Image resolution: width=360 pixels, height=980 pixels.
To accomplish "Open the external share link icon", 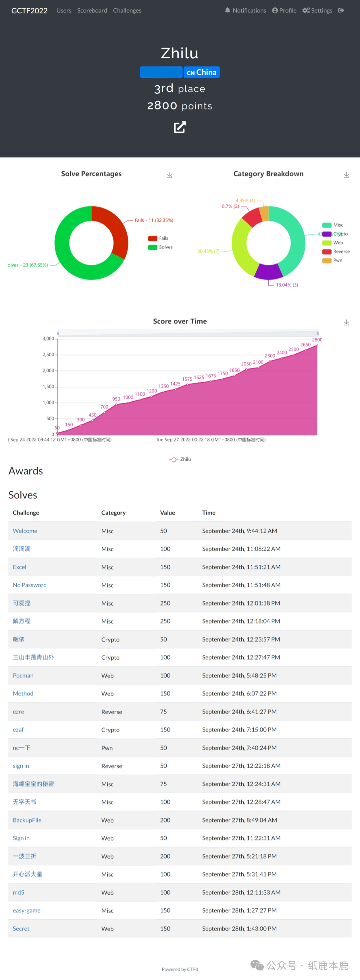I will click(x=180, y=128).
